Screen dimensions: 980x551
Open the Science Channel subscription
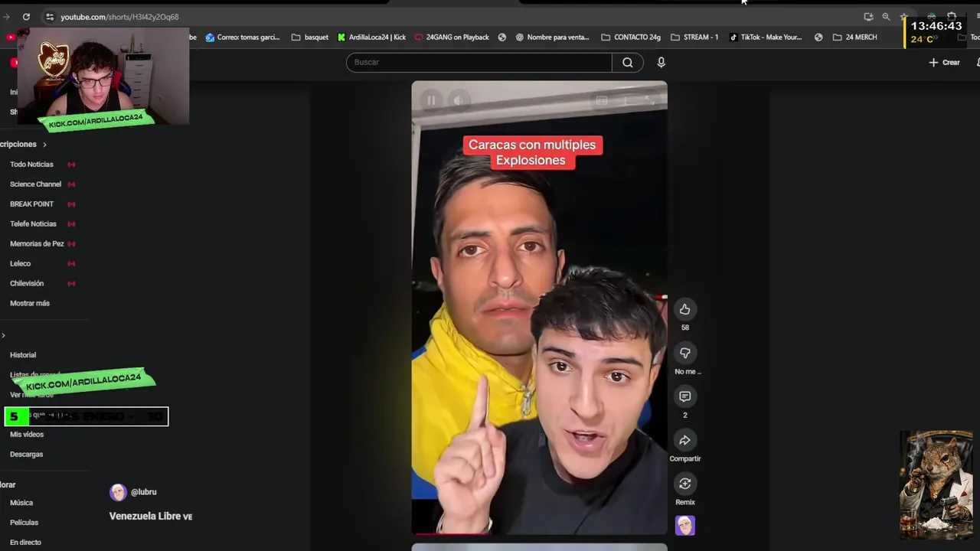[x=35, y=184]
